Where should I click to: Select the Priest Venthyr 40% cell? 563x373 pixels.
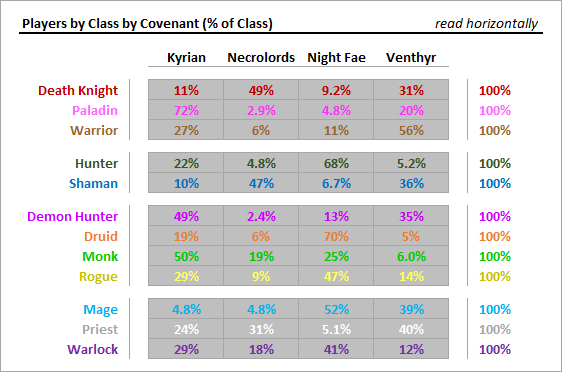411,329
